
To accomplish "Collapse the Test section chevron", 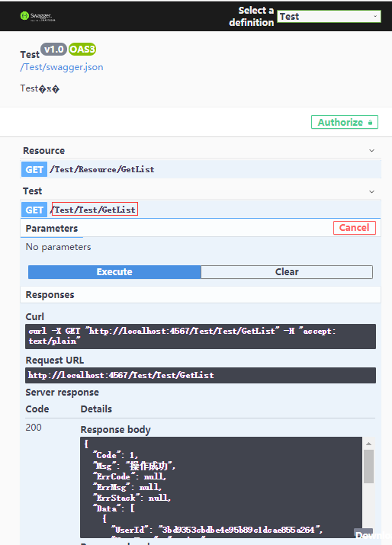I will tap(372, 191).
